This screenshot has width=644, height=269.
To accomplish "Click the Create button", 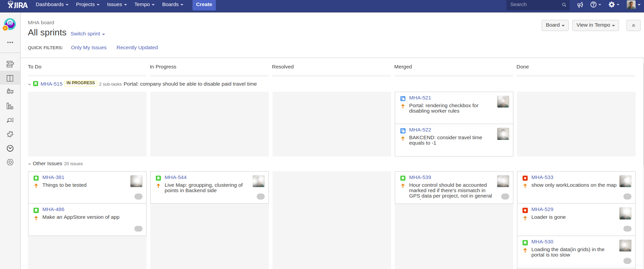I will pyautogui.click(x=204, y=5).
